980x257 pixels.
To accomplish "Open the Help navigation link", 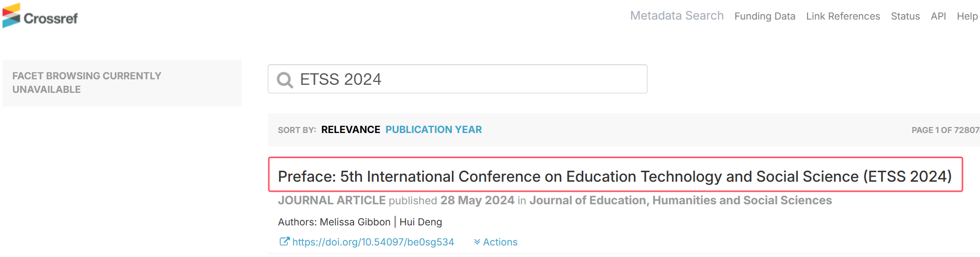I will click(x=967, y=16).
